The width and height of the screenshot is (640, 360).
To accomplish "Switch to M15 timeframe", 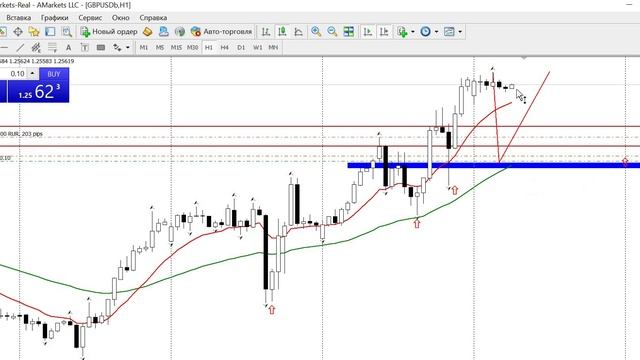I will pos(176,48).
